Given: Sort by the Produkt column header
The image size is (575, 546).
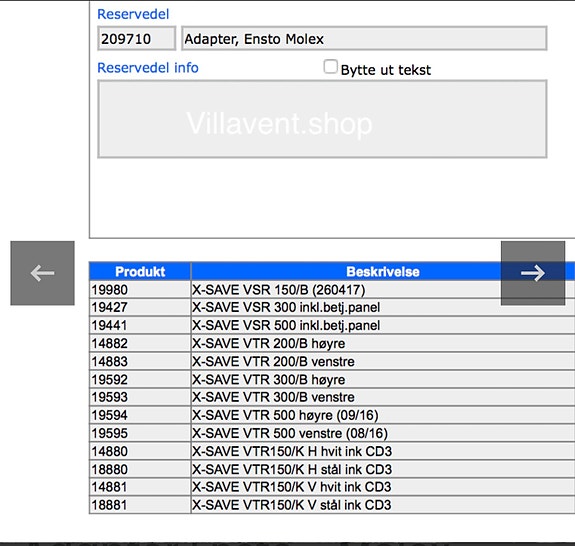Looking at the screenshot, I should pyautogui.click(x=140, y=271).
